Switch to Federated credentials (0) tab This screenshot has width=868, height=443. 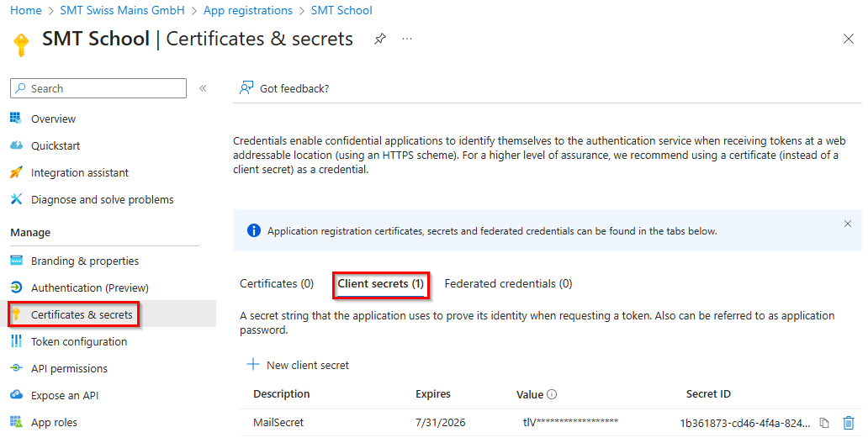click(x=508, y=284)
